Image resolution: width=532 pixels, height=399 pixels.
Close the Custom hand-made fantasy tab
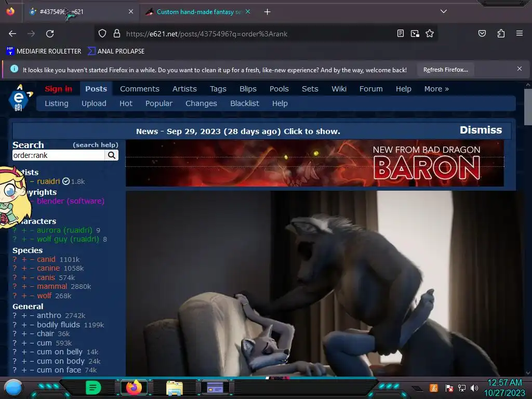point(248,11)
